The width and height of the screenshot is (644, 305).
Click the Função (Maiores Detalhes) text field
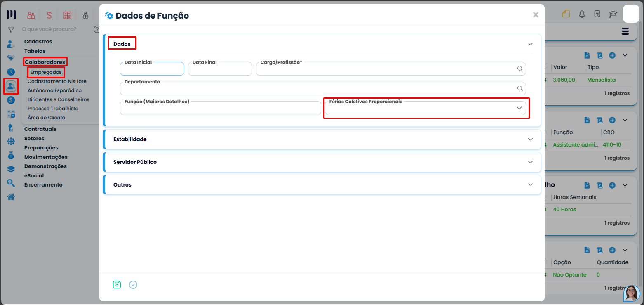[x=221, y=108]
